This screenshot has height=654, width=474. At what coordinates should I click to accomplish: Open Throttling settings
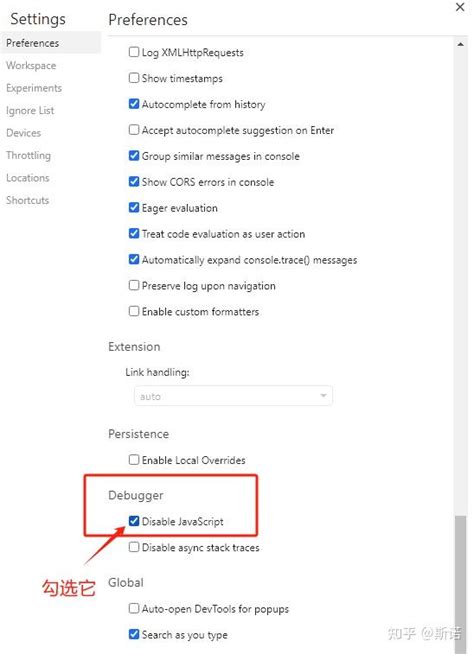click(x=28, y=156)
